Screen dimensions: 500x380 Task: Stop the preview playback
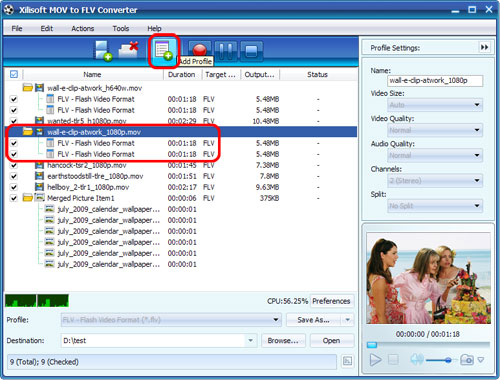(x=393, y=360)
